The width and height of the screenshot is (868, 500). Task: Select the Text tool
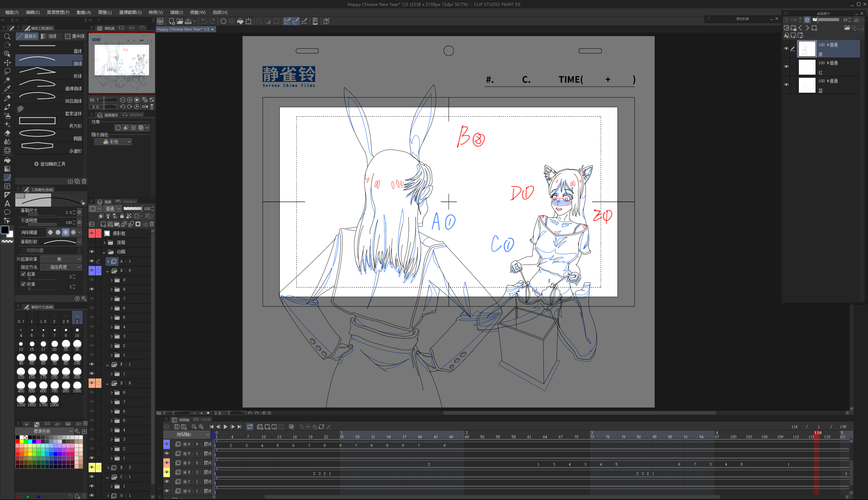pos(7,203)
